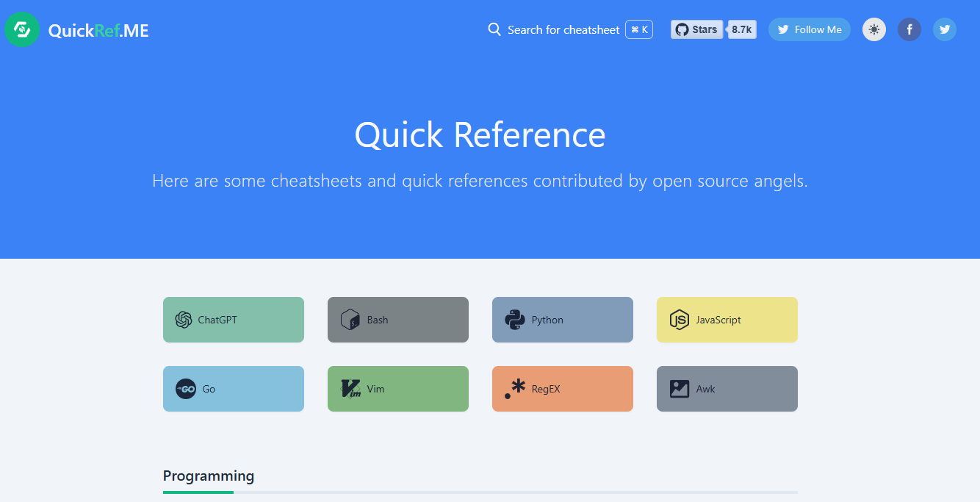Open the GitHub Stars button
The width and height of the screenshot is (980, 502).
coord(696,29)
